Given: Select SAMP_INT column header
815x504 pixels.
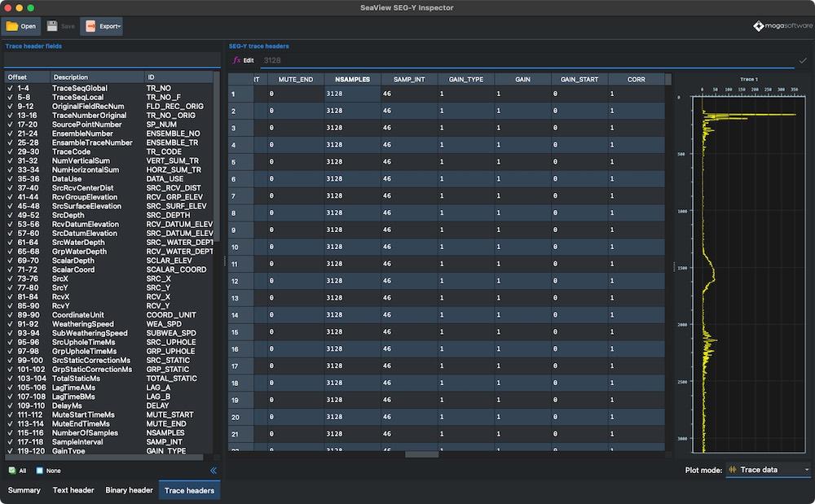Looking at the screenshot, I should (x=409, y=80).
